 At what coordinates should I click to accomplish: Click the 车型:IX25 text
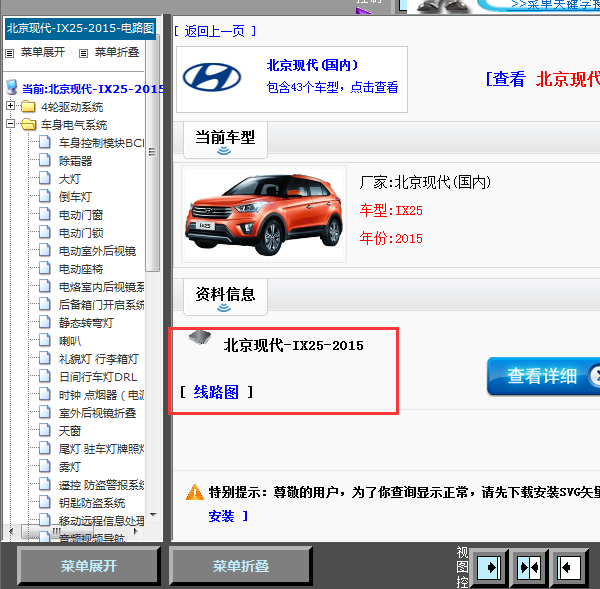tap(391, 210)
